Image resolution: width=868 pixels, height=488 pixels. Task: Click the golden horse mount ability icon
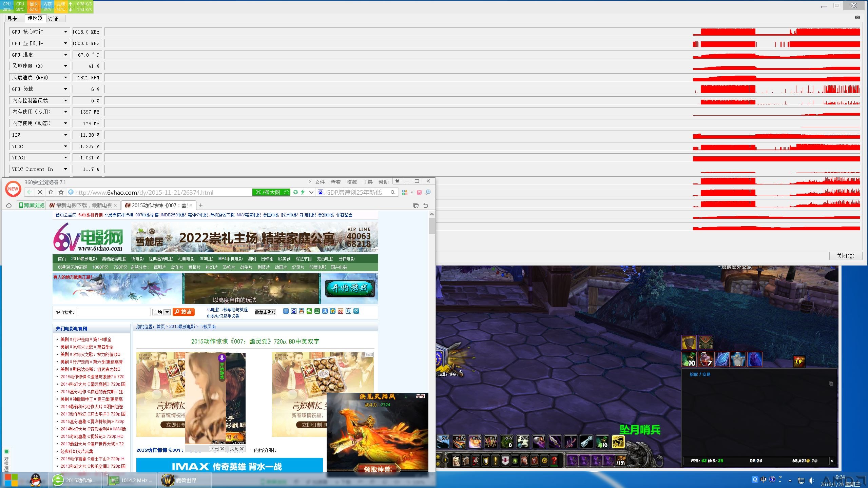618,442
